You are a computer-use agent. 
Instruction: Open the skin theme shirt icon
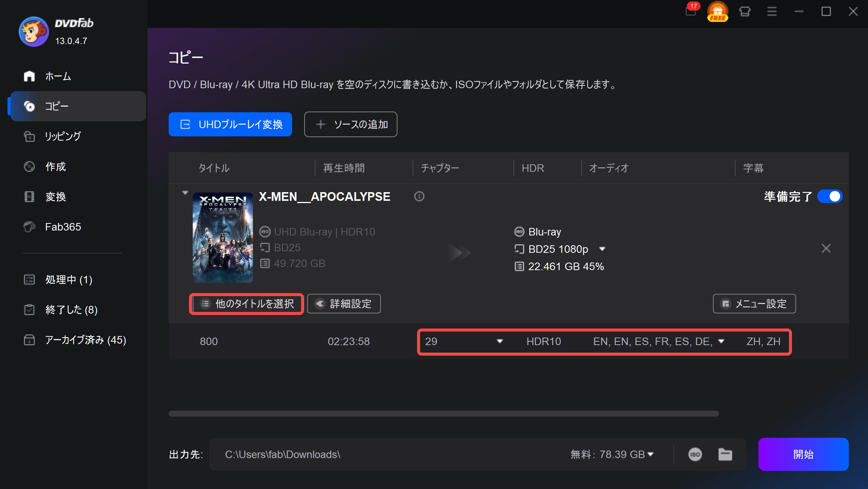(745, 12)
